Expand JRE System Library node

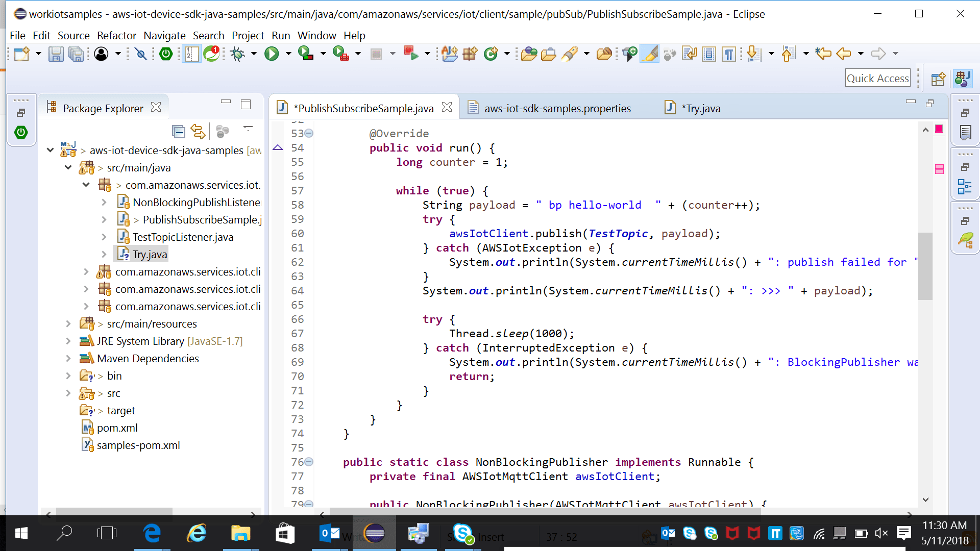68,341
